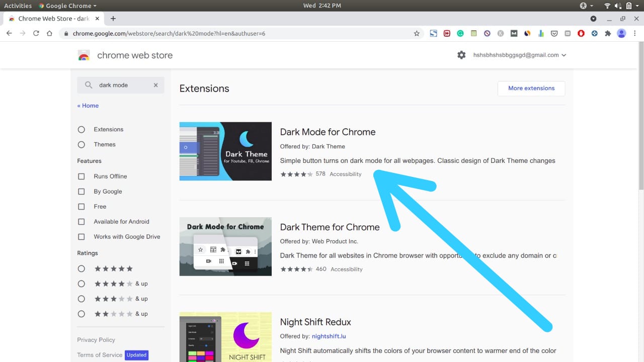This screenshot has height=362, width=644.
Task: Focus the URL address bar
Action: (x=242, y=33)
